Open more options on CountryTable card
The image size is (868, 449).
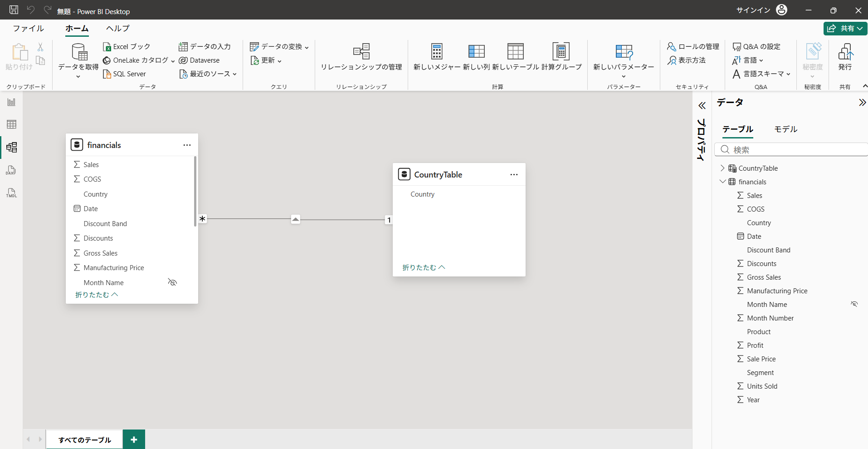pyautogui.click(x=514, y=174)
